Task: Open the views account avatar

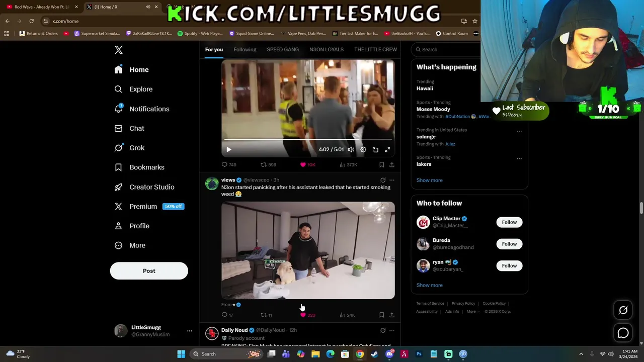Action: tap(212, 183)
